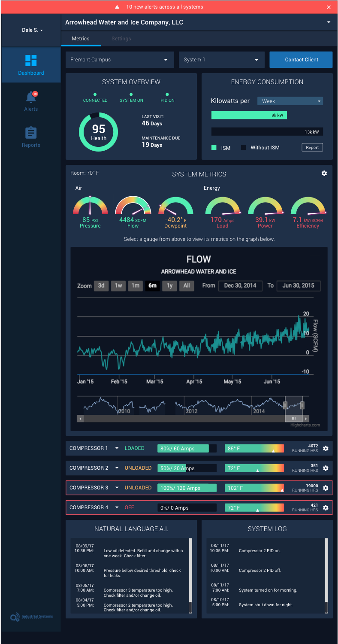Open the System 1 dropdown
Viewport: 338px width, 644px height.
point(221,60)
